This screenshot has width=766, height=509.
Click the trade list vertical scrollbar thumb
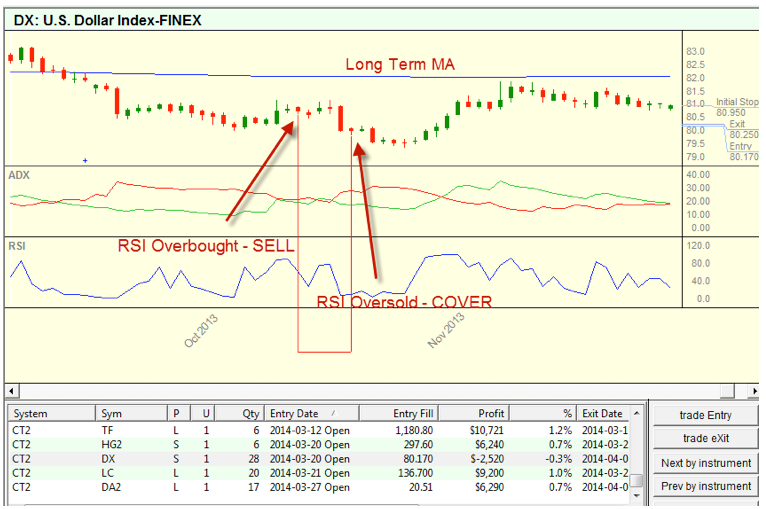click(x=637, y=480)
